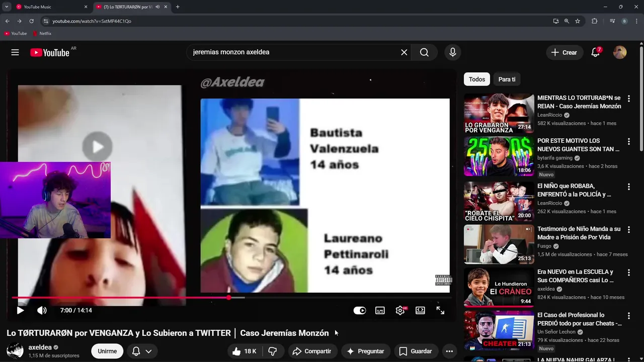The image size is (644, 362).
Task: Open 'POR ESTE MOTIVO LOS NUEVOS GUANTES' video title
Action: tap(579, 145)
